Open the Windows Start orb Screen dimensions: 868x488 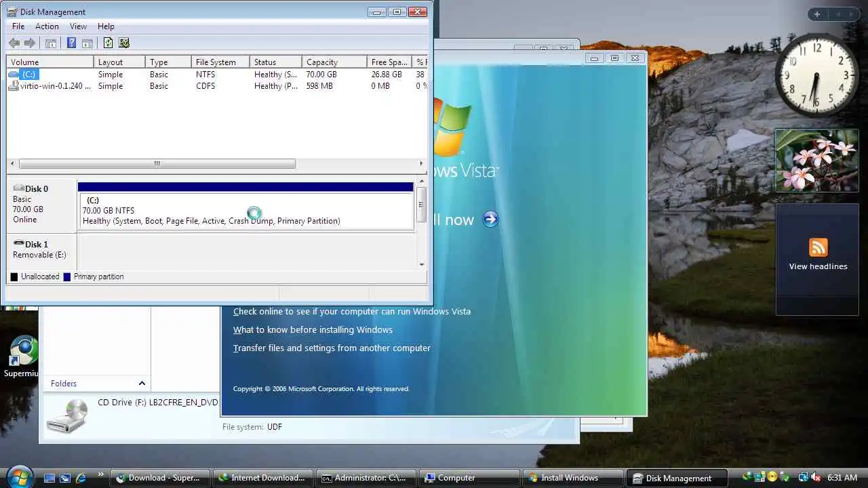click(x=19, y=477)
